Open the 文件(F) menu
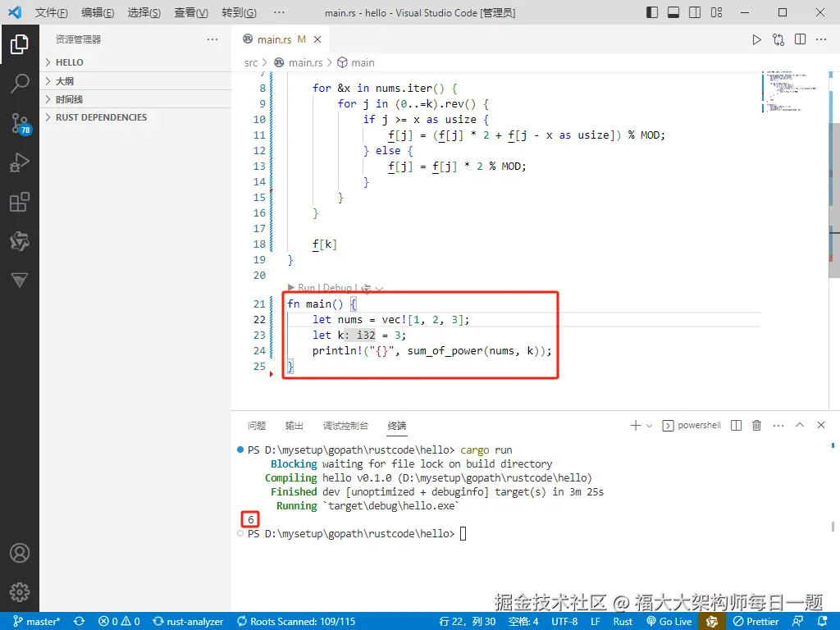 51,12
